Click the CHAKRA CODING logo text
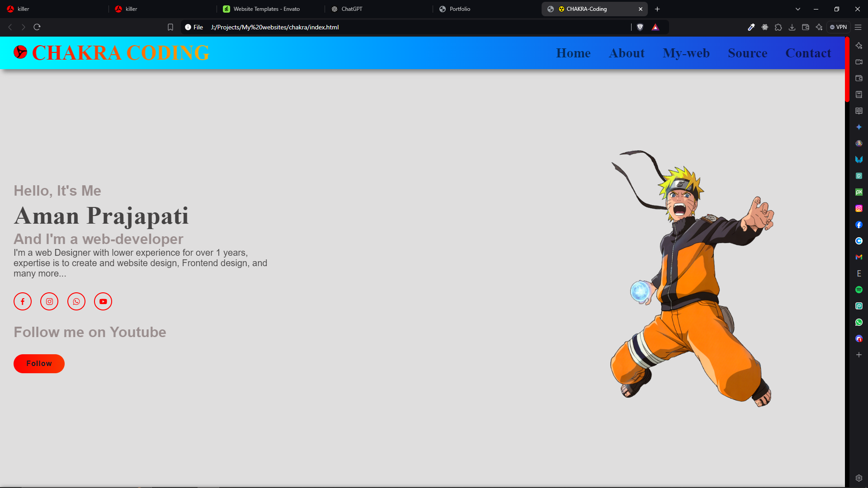 click(121, 53)
